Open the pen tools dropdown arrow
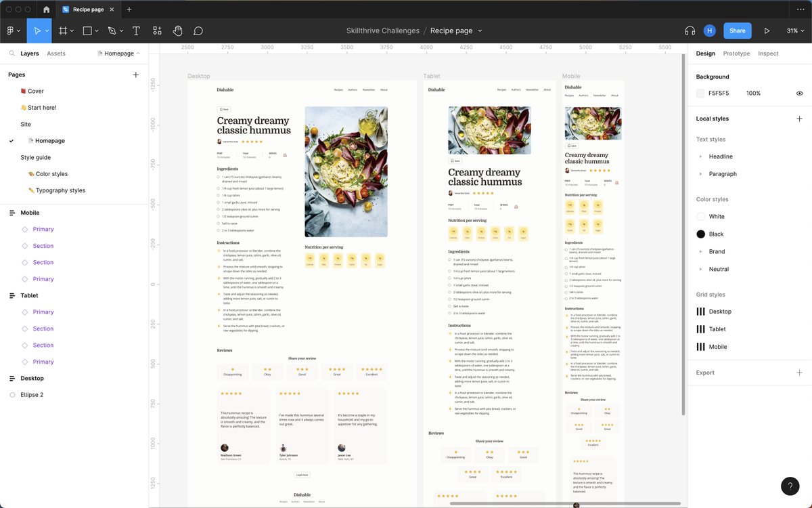This screenshot has width=812, height=508. [x=121, y=31]
